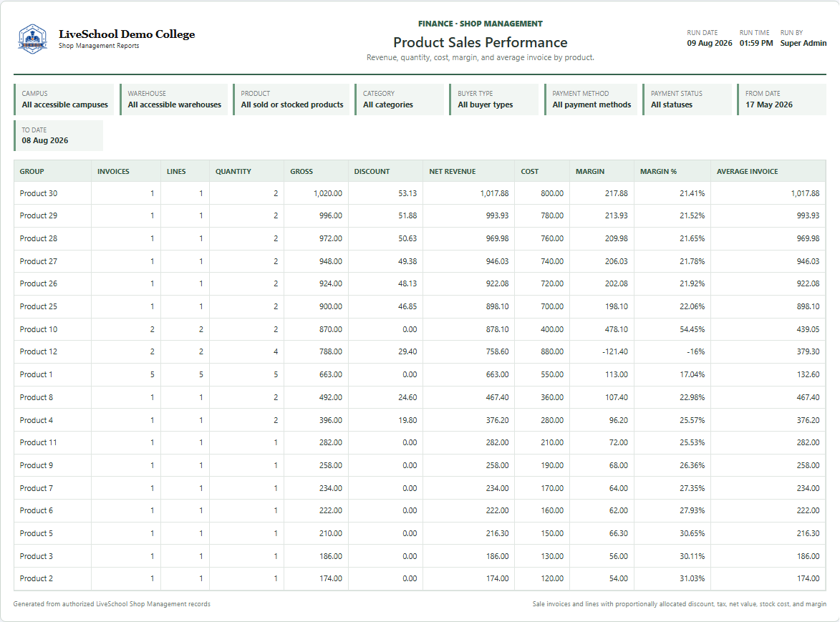
Task: Click the Payment Status 'All statuses' value
Action: 671,105
